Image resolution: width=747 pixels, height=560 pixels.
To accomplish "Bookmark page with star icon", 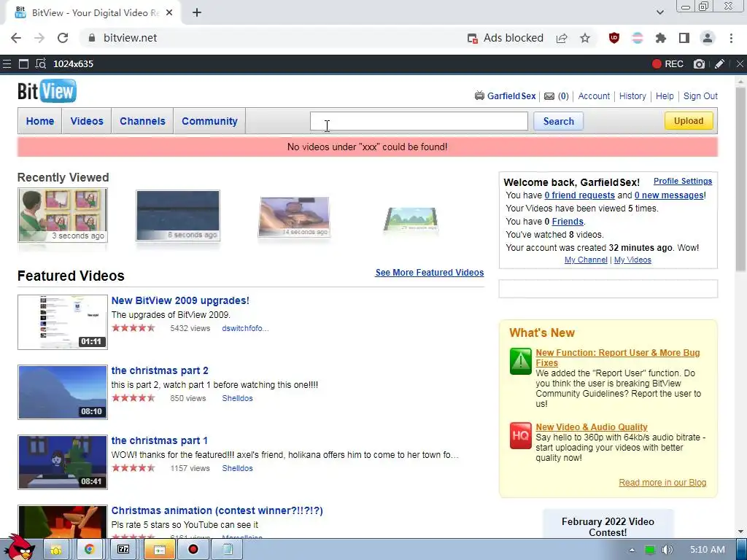I will (585, 38).
